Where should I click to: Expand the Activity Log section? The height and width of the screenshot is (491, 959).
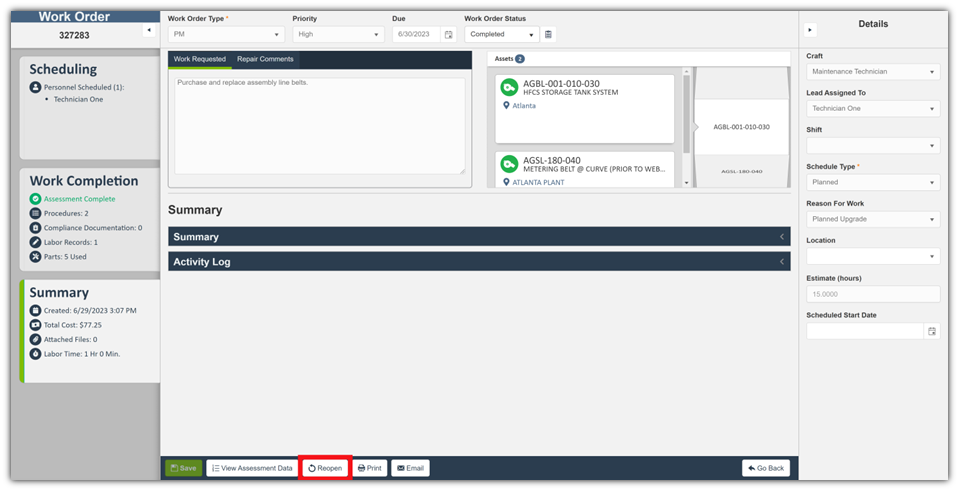point(479,262)
